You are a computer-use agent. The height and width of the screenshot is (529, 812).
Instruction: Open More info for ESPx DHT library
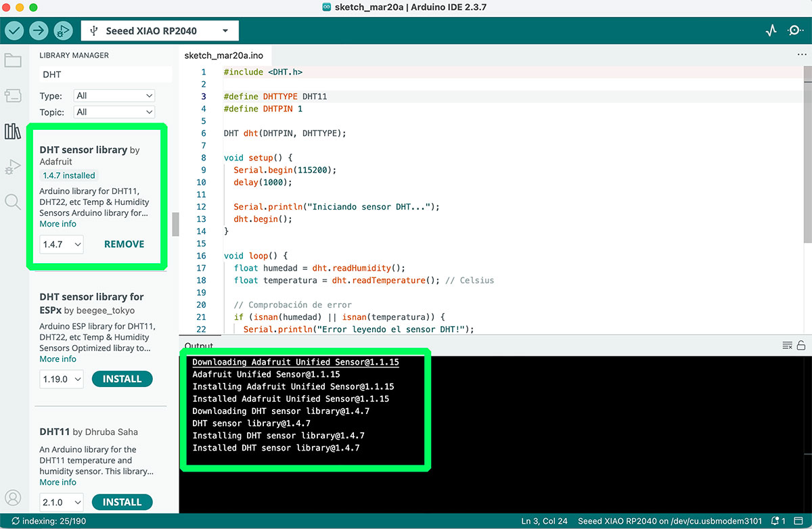58,359
